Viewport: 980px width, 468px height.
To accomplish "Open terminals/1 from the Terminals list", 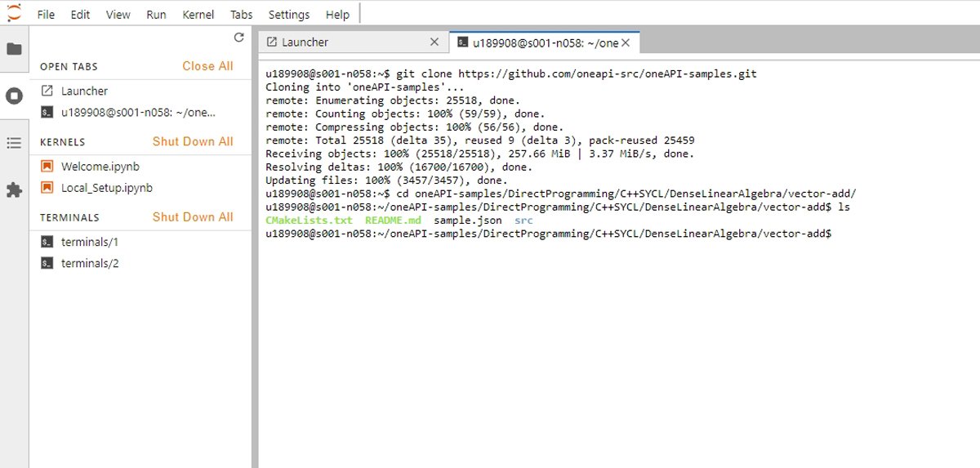I will (x=90, y=242).
